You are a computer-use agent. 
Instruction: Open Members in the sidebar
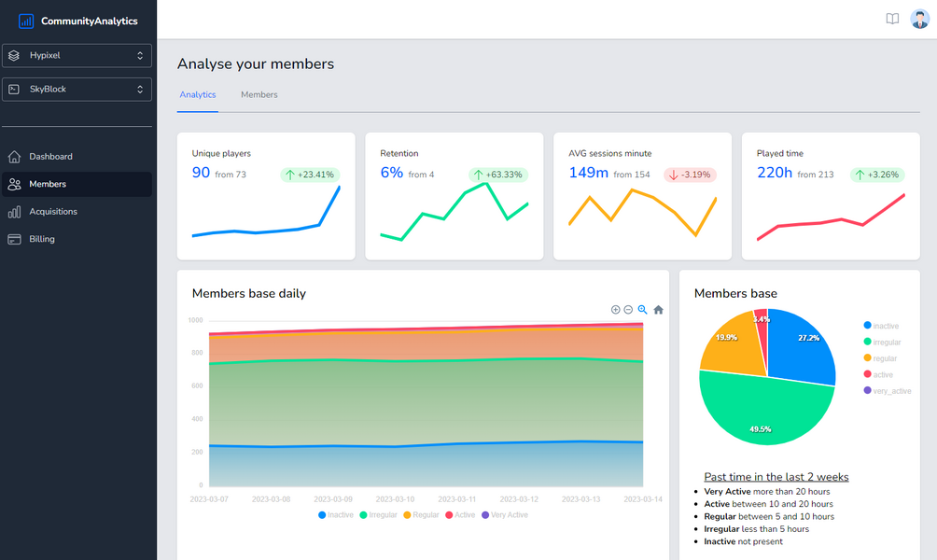click(x=48, y=184)
